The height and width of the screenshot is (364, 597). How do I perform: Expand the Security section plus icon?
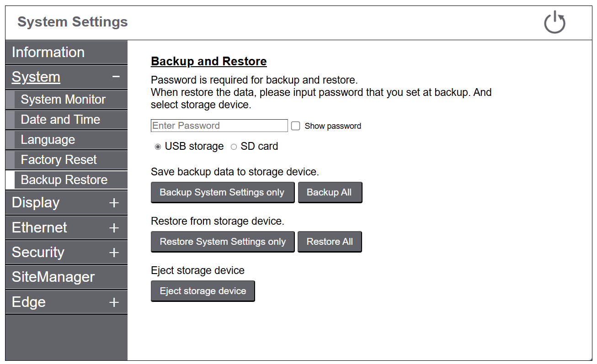114,253
